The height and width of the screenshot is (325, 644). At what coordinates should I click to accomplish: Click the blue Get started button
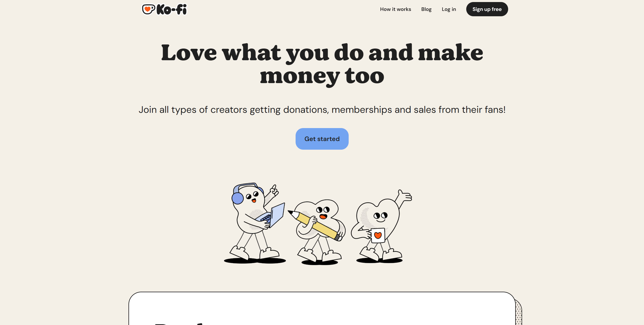tap(322, 139)
